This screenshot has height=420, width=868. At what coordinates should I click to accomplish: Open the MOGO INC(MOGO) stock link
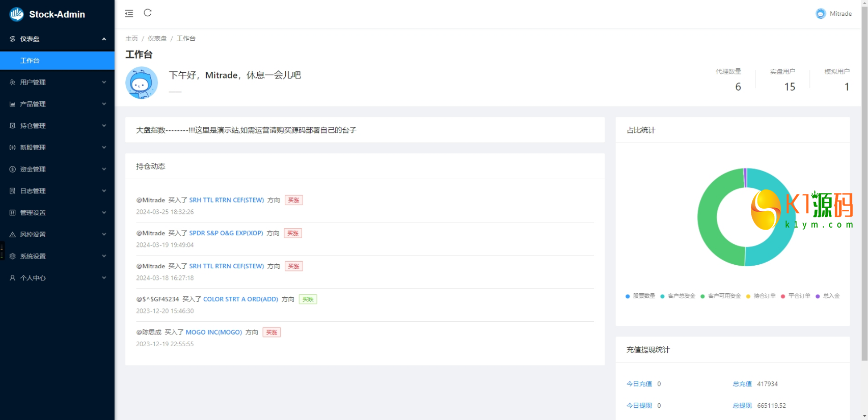pos(213,332)
